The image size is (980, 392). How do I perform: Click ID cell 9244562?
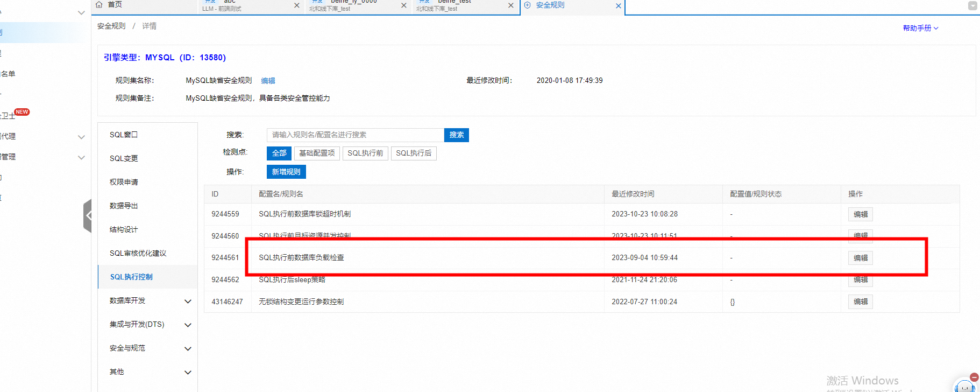(x=225, y=280)
